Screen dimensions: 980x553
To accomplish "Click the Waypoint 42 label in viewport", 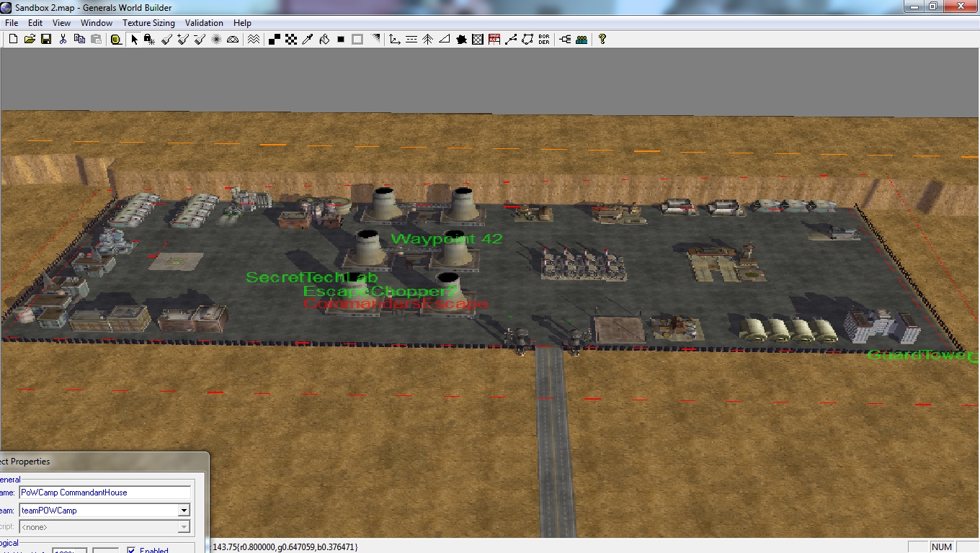I will 447,238.
